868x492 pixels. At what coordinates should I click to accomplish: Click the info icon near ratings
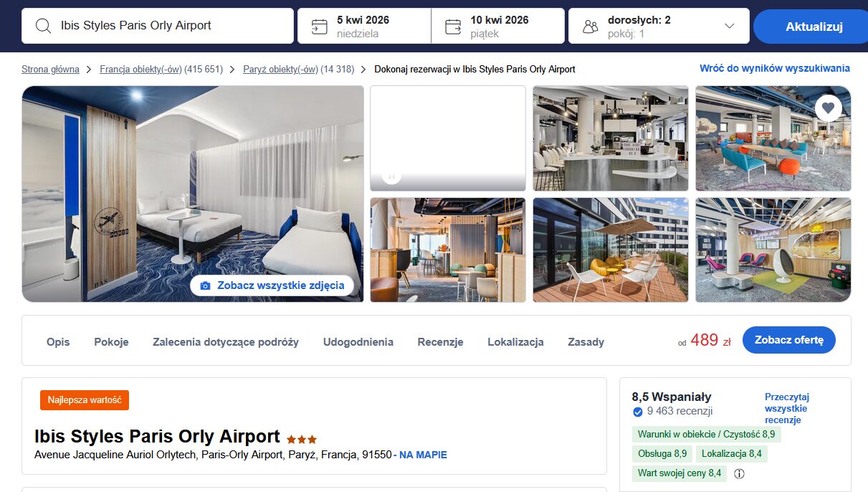point(740,473)
